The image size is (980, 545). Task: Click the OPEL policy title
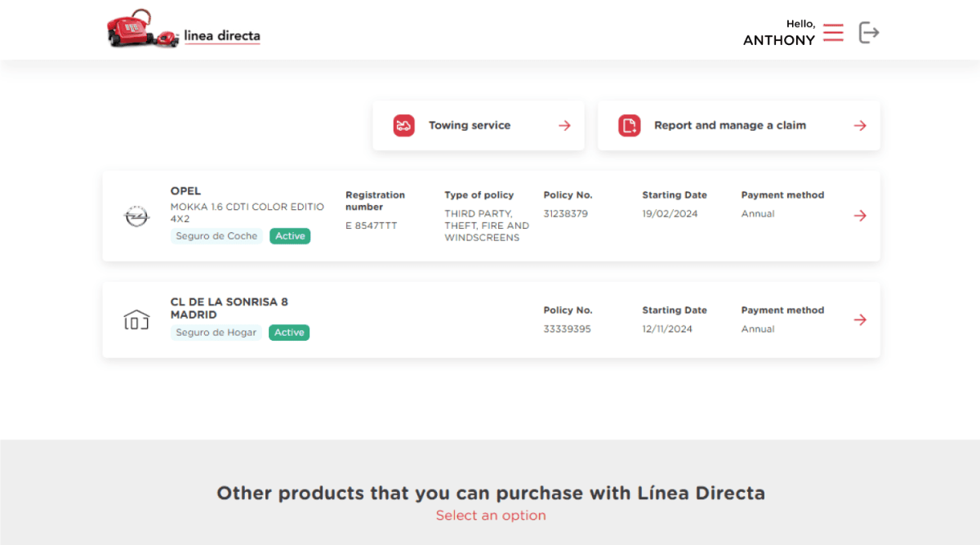pyautogui.click(x=185, y=191)
